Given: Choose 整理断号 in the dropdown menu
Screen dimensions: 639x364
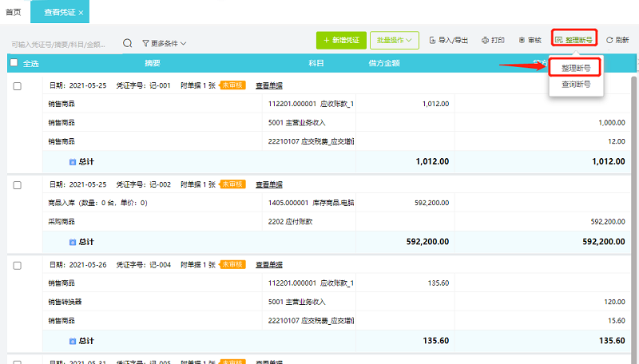Looking at the screenshot, I should [x=576, y=68].
